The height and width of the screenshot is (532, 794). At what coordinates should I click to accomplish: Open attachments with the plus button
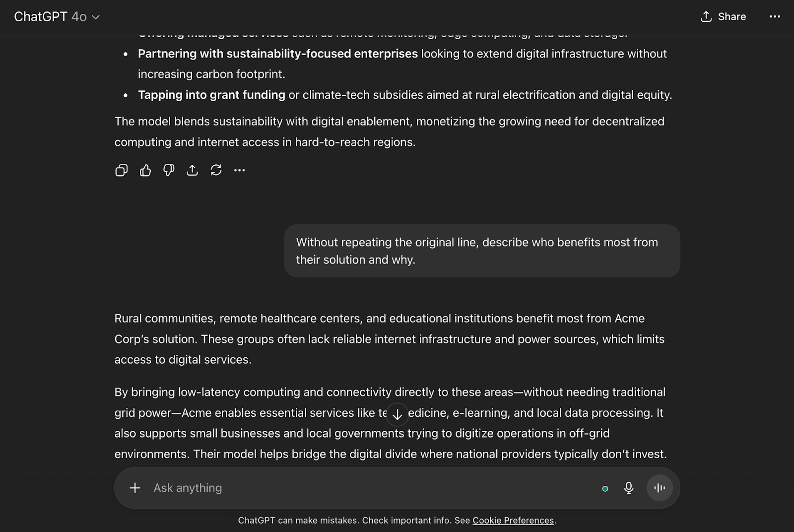tap(135, 488)
